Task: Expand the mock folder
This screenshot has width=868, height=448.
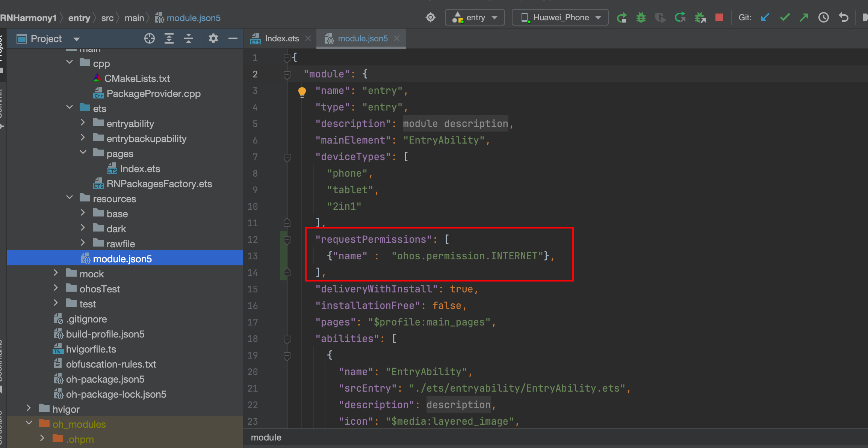Action: tap(56, 272)
